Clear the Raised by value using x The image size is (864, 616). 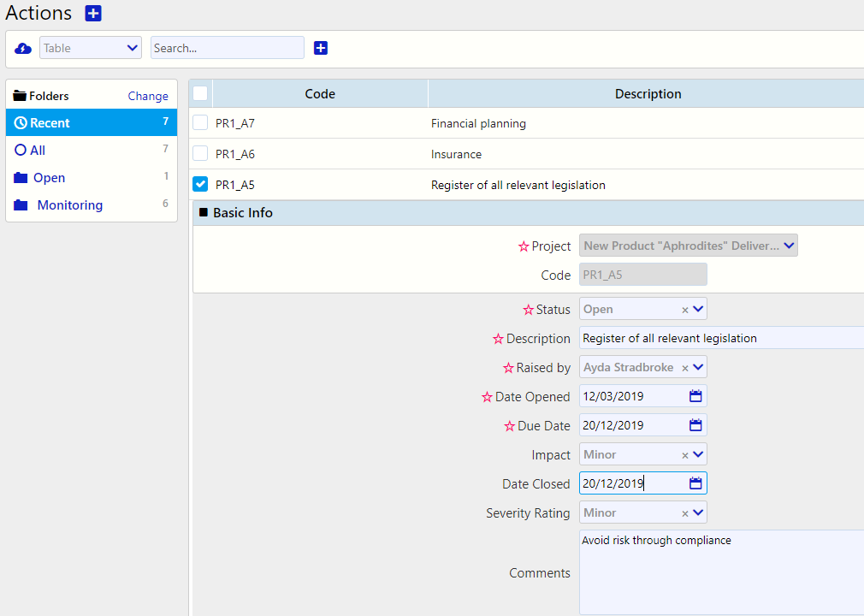point(684,368)
